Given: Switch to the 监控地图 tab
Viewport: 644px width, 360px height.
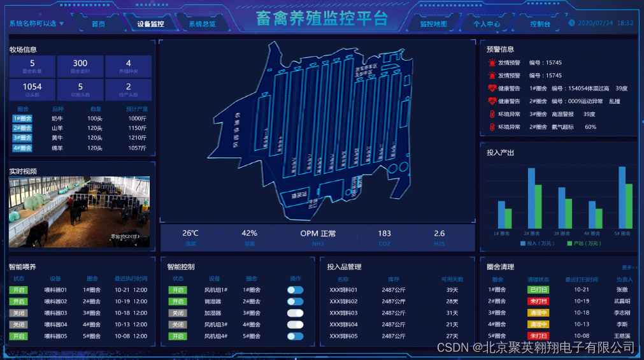Looking at the screenshot, I should [x=433, y=24].
